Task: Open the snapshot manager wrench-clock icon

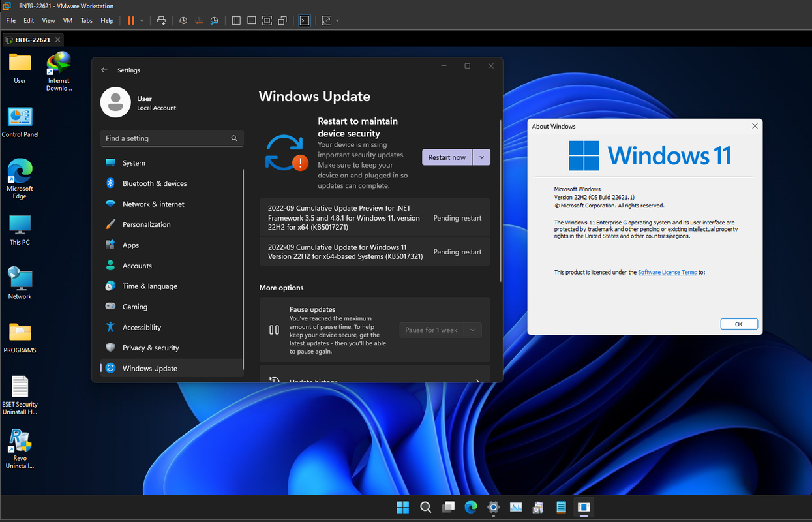Action: point(215,20)
